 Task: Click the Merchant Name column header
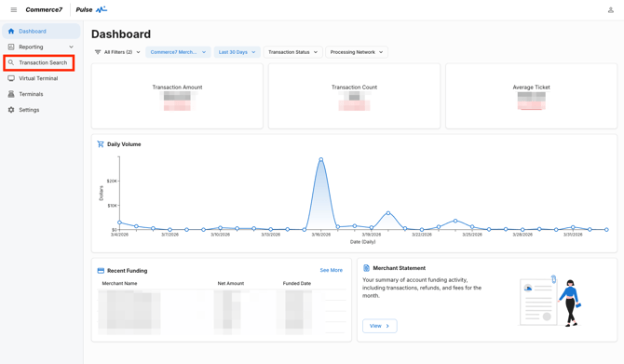[119, 284]
